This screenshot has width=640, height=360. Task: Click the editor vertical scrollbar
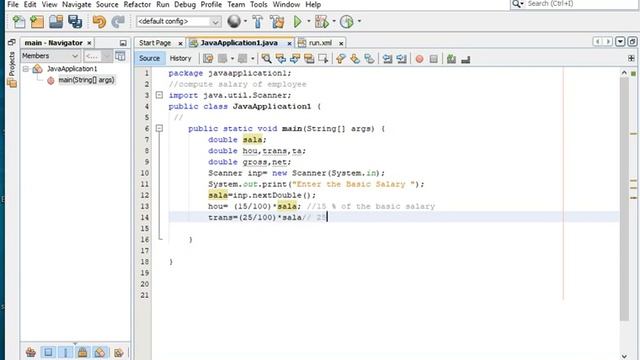pos(624,198)
